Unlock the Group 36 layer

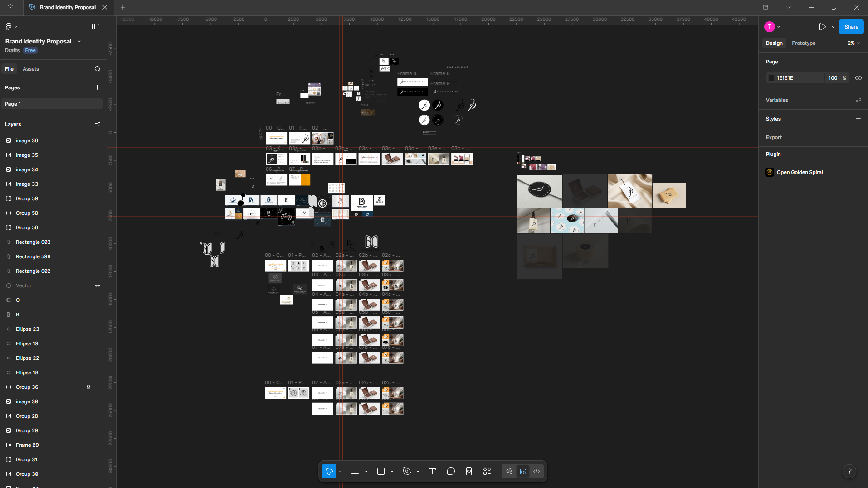click(x=88, y=387)
